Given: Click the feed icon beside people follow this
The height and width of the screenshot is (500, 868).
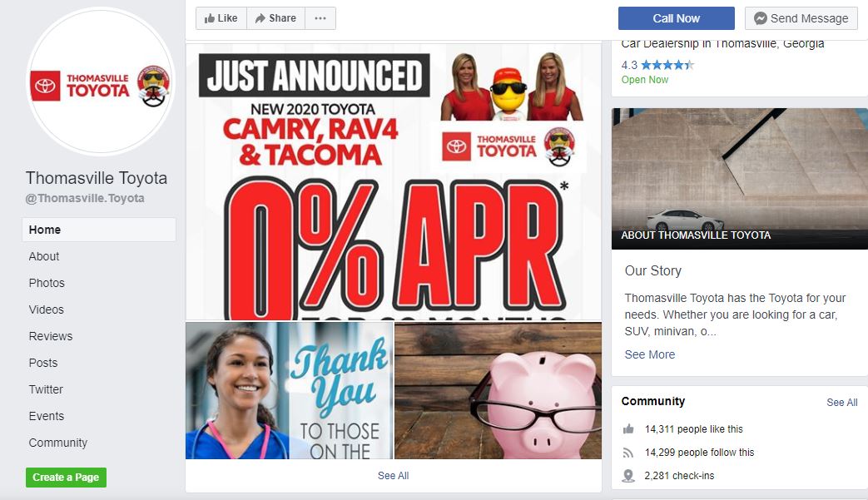Looking at the screenshot, I should (x=628, y=453).
